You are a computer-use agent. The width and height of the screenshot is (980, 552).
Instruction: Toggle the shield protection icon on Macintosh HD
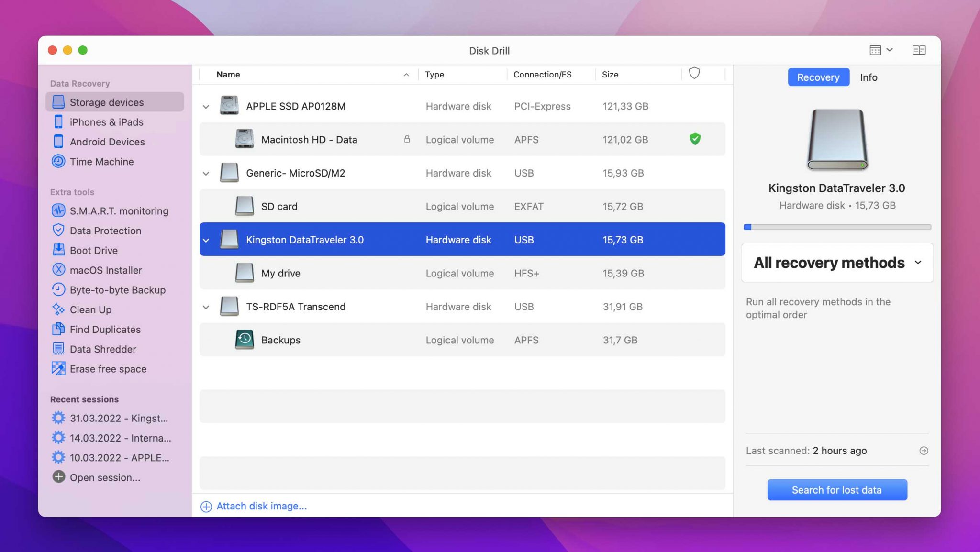point(695,139)
